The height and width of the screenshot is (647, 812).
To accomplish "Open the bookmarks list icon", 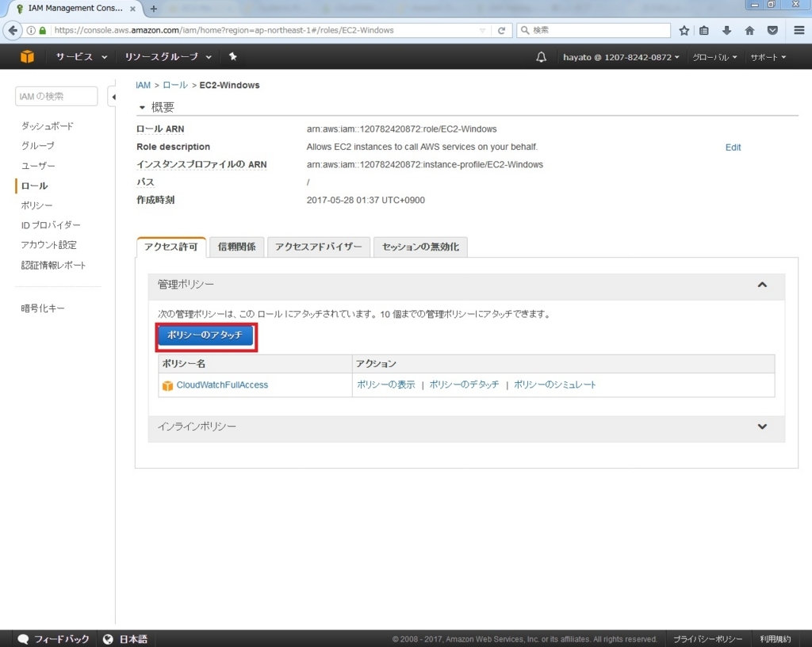I will [704, 31].
